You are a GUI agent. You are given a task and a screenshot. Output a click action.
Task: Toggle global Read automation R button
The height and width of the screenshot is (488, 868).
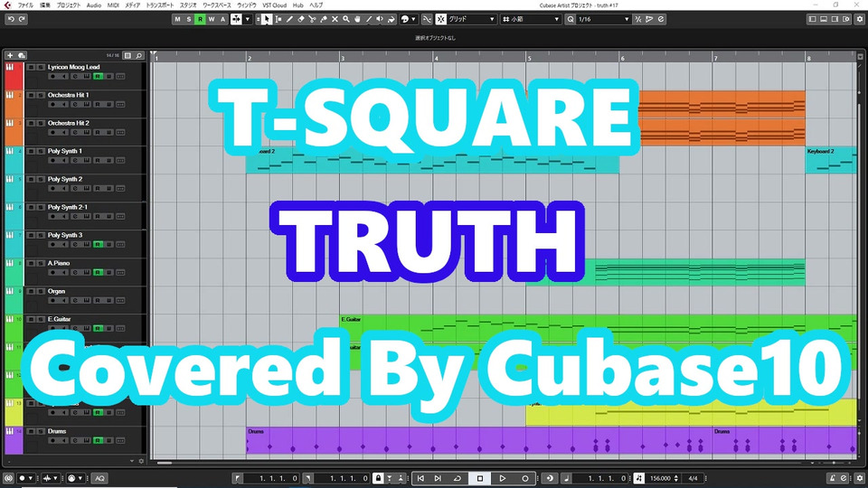click(x=200, y=19)
